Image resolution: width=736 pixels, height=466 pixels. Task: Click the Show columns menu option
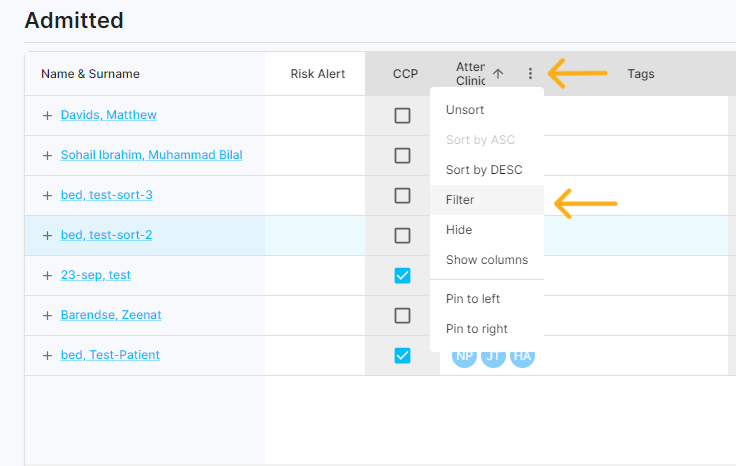[487, 260]
